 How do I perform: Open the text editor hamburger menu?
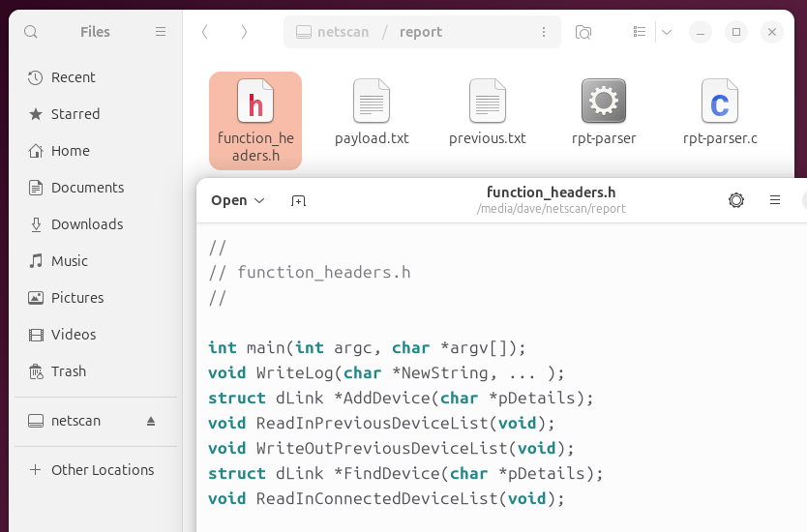tap(775, 200)
